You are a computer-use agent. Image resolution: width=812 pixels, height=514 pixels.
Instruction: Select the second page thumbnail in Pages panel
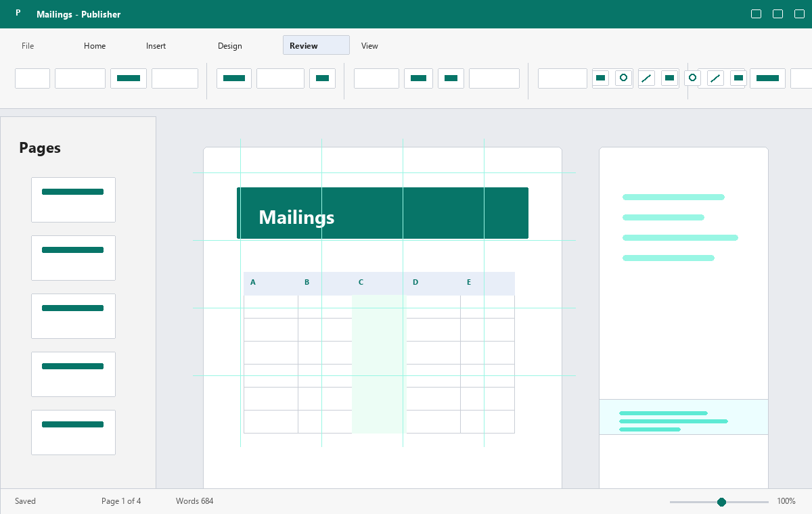(73, 258)
